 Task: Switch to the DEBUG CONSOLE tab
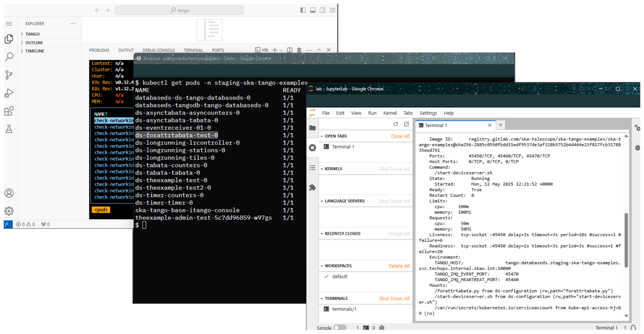click(159, 50)
